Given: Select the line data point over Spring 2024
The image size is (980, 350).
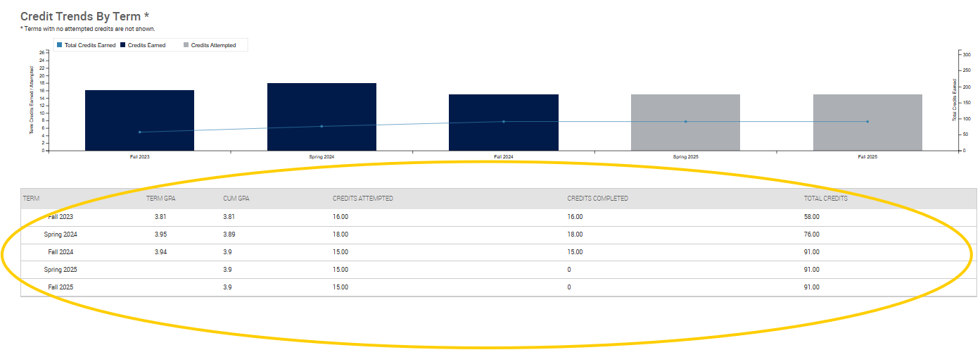Looking at the screenshot, I should (322, 126).
